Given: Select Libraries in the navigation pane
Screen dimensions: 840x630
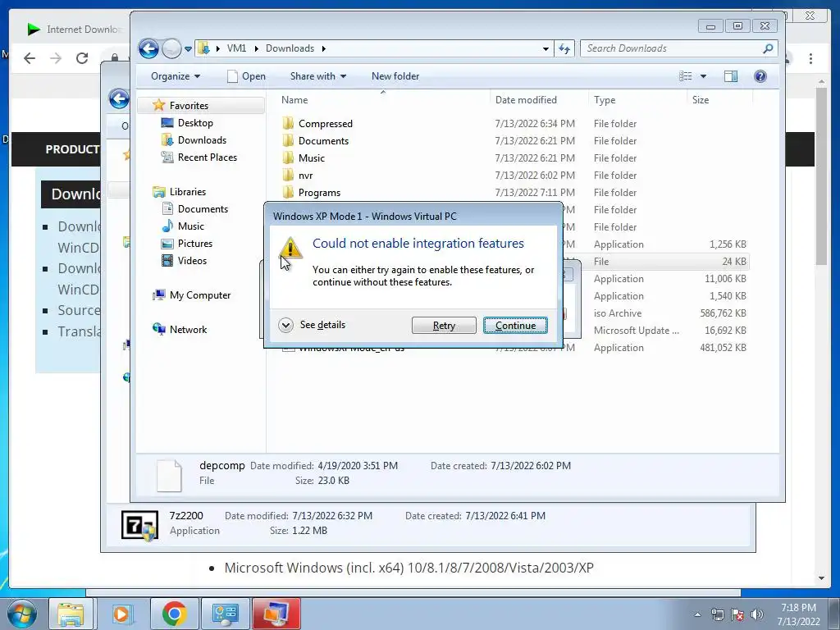Looking at the screenshot, I should 188,191.
